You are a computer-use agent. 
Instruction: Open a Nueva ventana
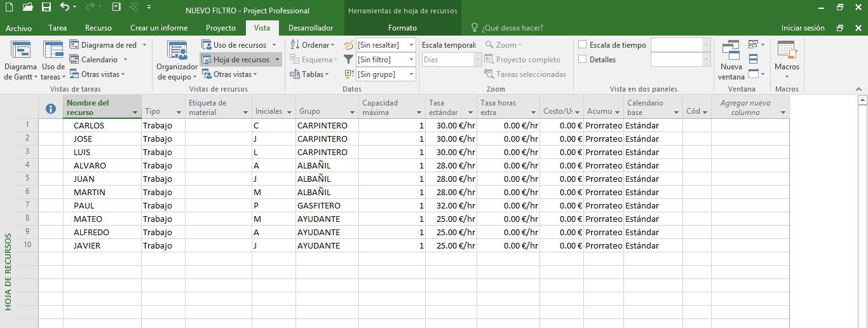pos(731,61)
